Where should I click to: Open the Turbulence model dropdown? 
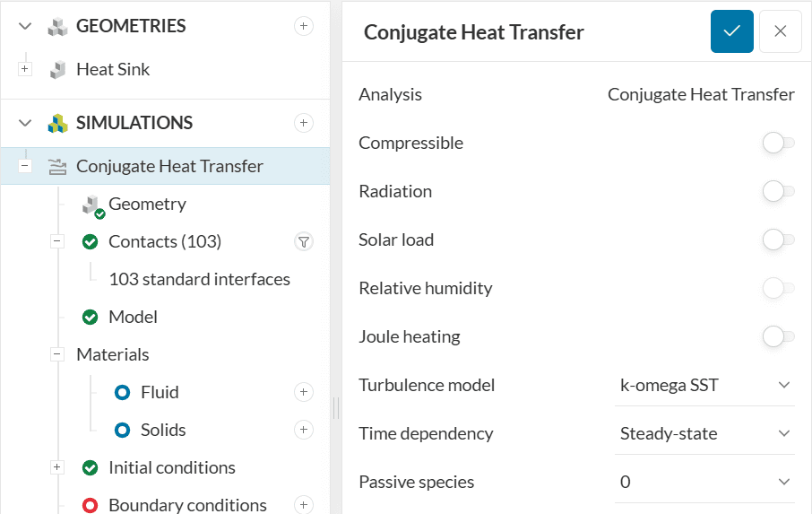pos(705,385)
